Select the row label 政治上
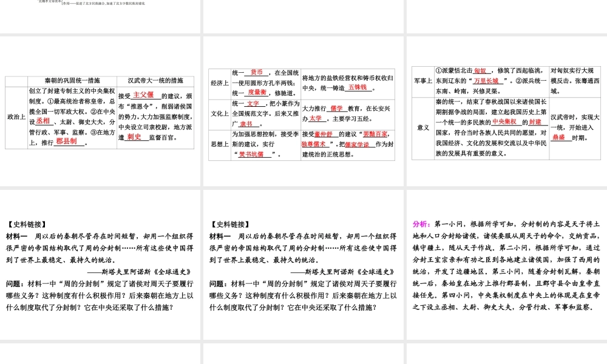Viewport: 607px width, 364px height. [16, 117]
